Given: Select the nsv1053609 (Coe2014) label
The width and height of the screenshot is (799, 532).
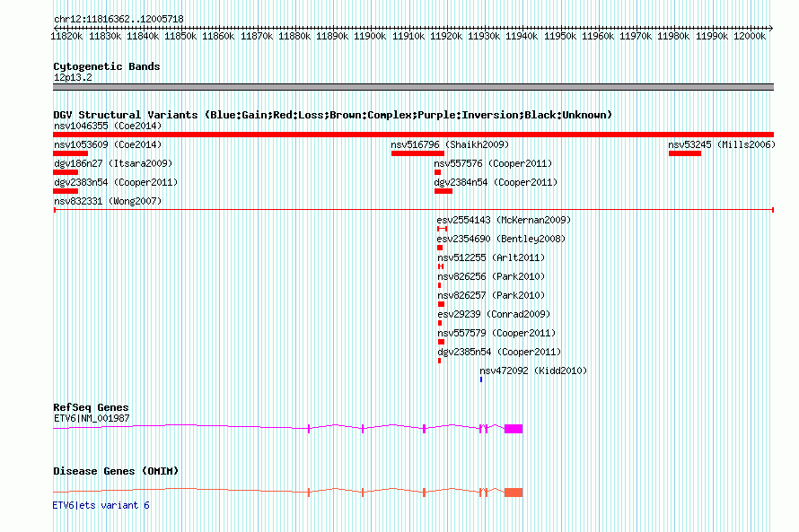Looking at the screenshot, I should [x=108, y=144].
